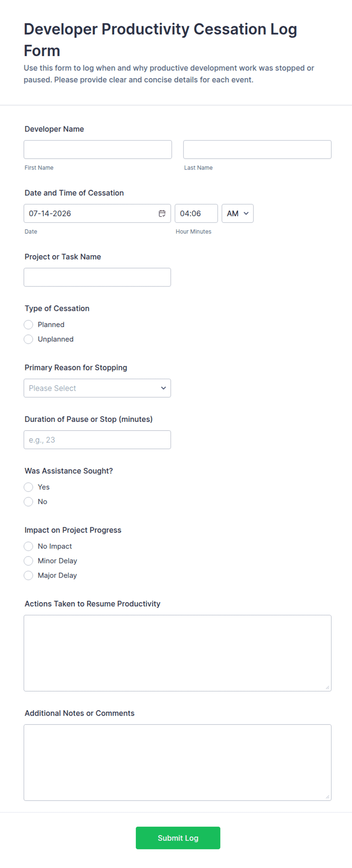Click the Duration of Pause minutes field
This screenshot has height=868, width=352.
point(97,440)
